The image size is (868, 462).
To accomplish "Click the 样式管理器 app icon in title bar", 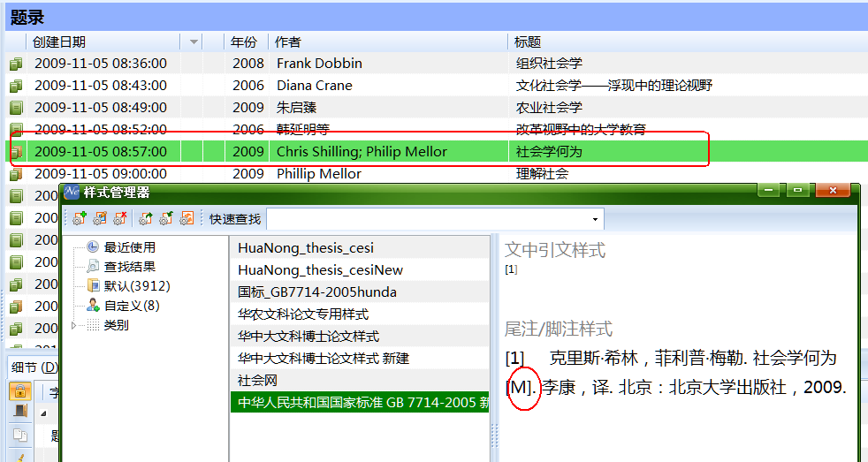I will [72, 192].
